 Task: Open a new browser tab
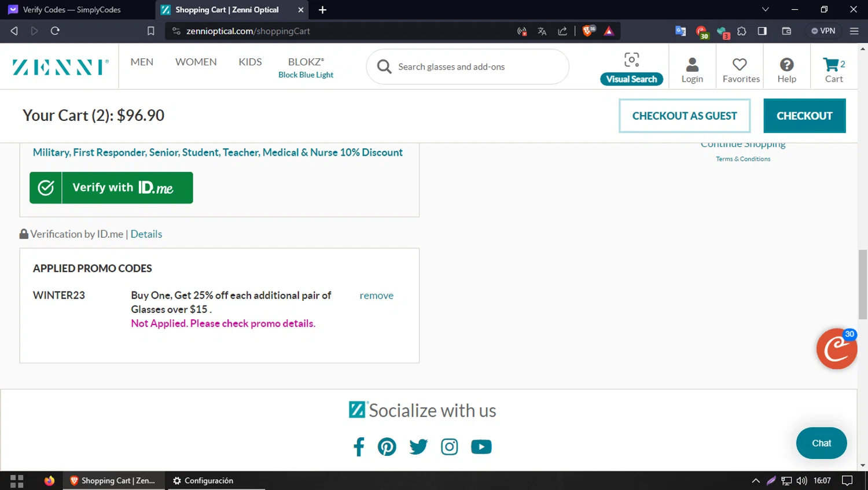click(x=322, y=10)
